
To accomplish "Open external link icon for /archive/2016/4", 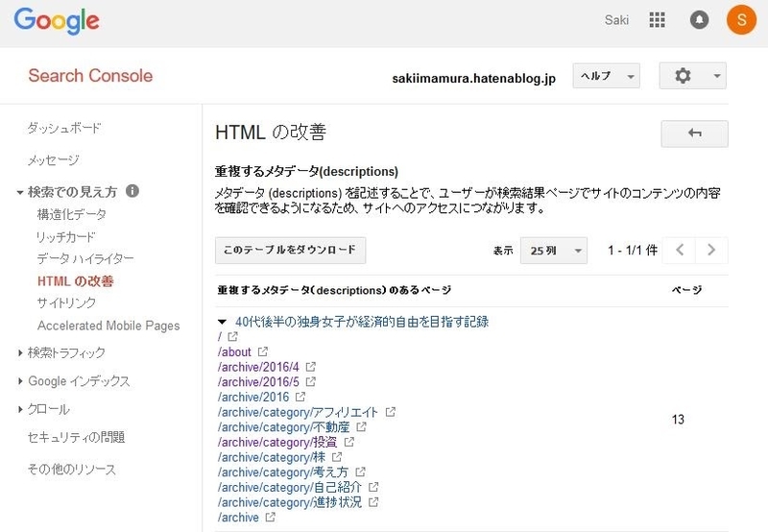I will [x=310, y=367].
